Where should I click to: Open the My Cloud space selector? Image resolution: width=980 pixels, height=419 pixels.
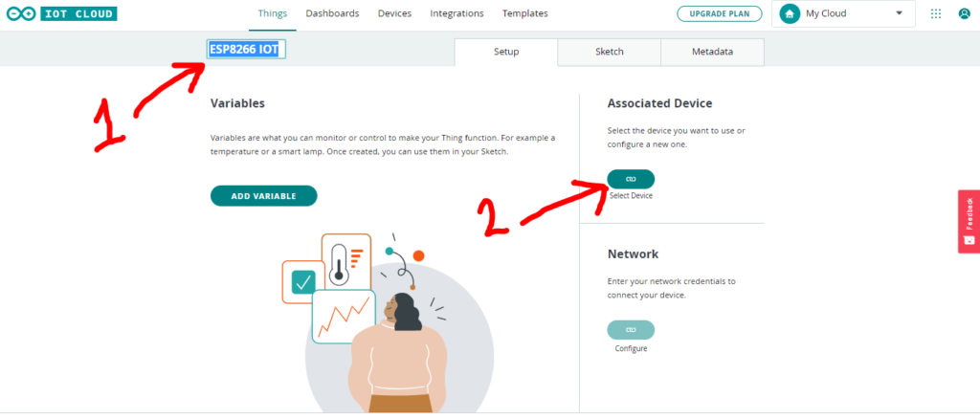point(843,13)
